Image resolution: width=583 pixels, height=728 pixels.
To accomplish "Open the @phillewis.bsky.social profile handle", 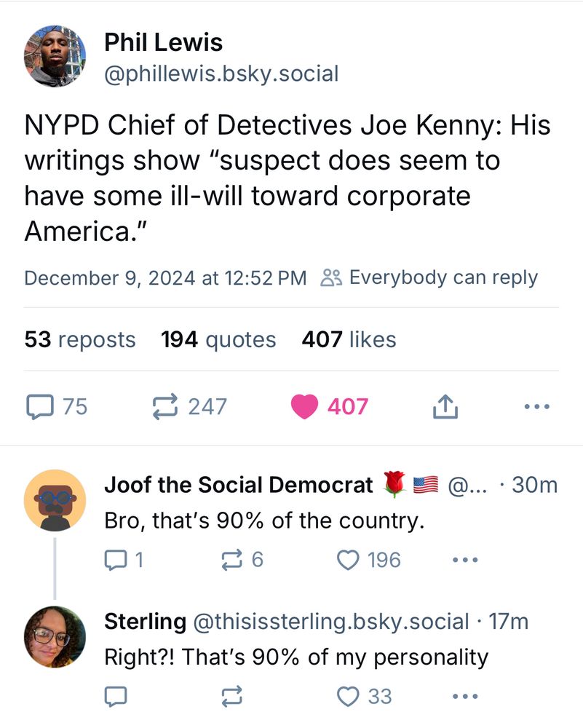I will (x=221, y=74).
